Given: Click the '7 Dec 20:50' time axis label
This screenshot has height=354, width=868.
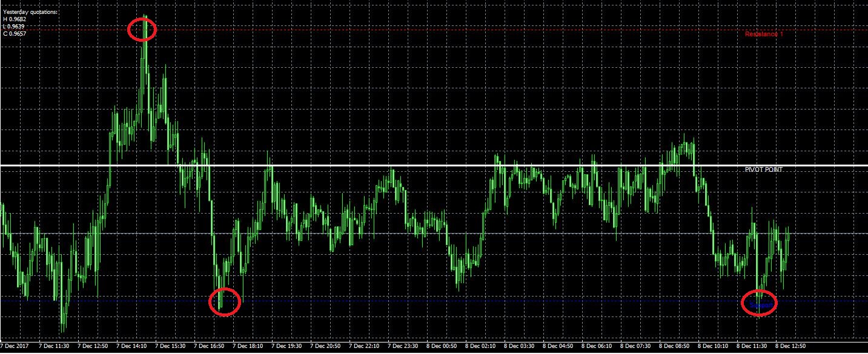Looking at the screenshot, I should (x=326, y=347).
